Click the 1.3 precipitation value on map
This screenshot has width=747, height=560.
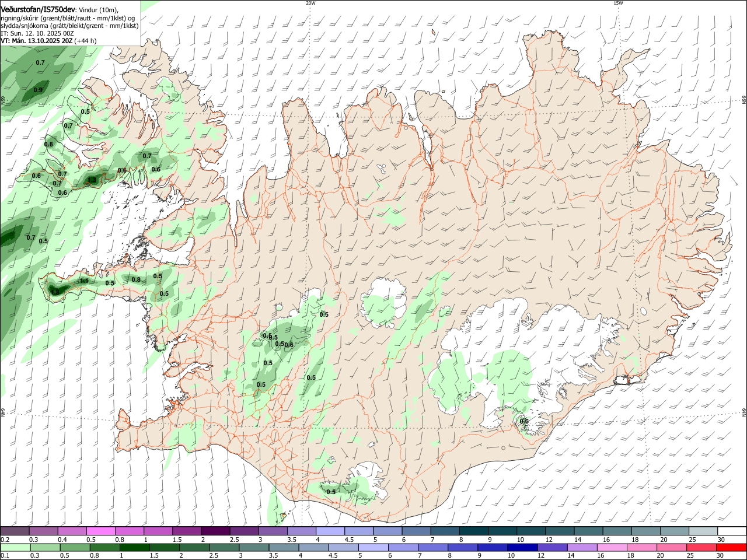[x=92, y=180]
